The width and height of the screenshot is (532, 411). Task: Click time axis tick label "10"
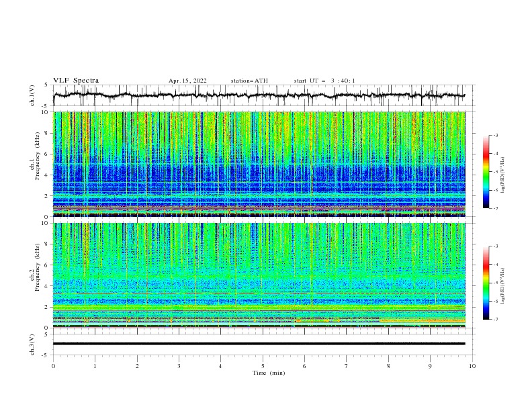(x=472, y=366)
